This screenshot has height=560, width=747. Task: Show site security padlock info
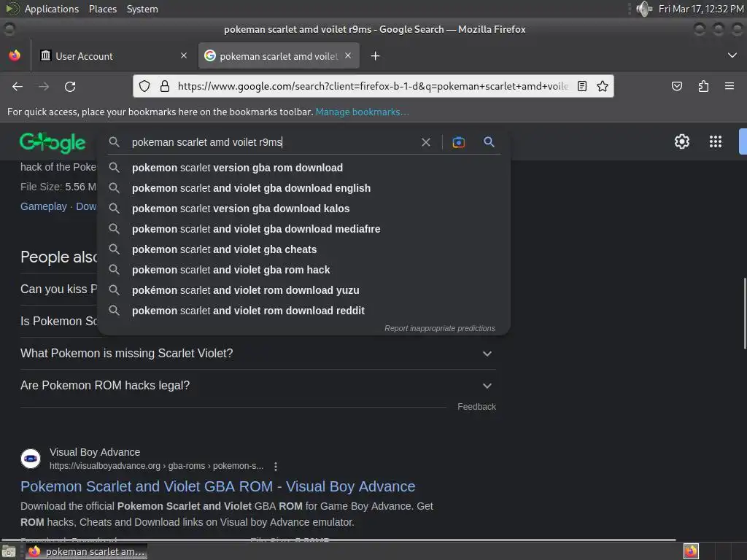pyautogui.click(x=165, y=86)
